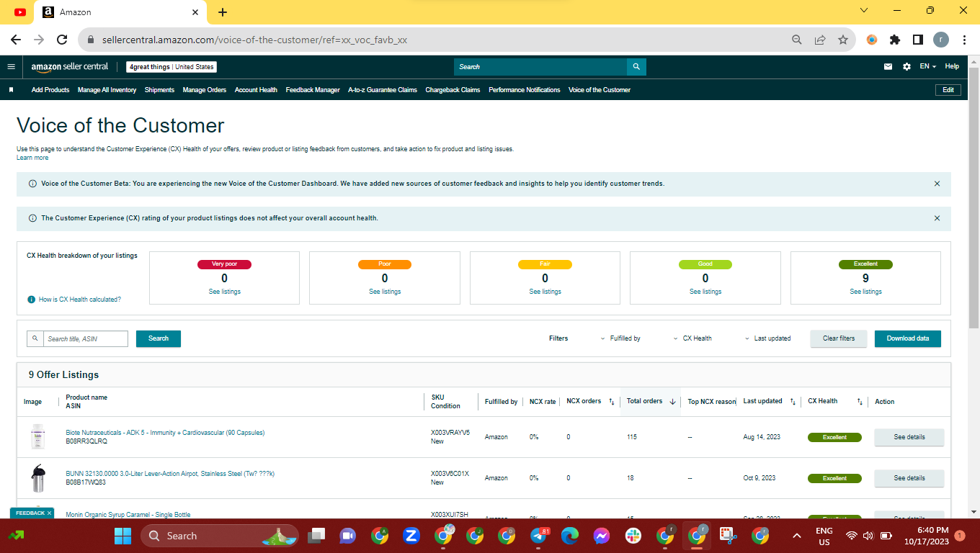This screenshot has width=980, height=553.
Task: Expand the Last updated filter dropdown
Action: (x=768, y=338)
